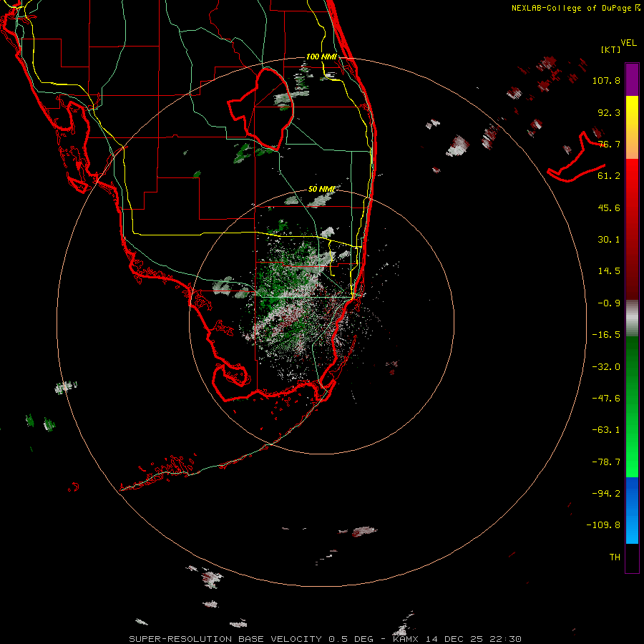Click the gray near-zero segment of the color bar

632,318
